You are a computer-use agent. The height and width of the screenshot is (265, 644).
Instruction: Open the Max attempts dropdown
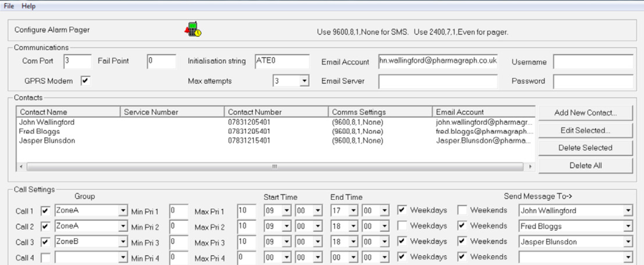click(304, 81)
